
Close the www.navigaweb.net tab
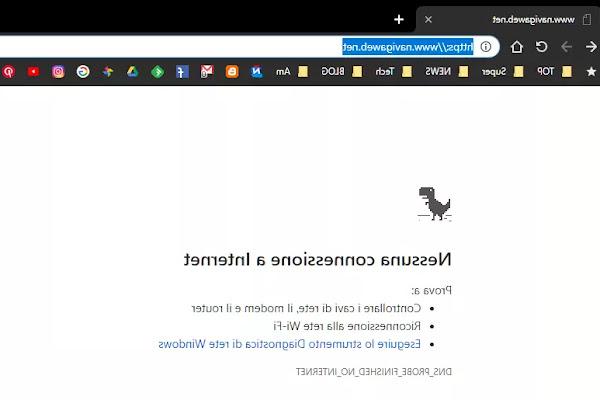pos(428,19)
